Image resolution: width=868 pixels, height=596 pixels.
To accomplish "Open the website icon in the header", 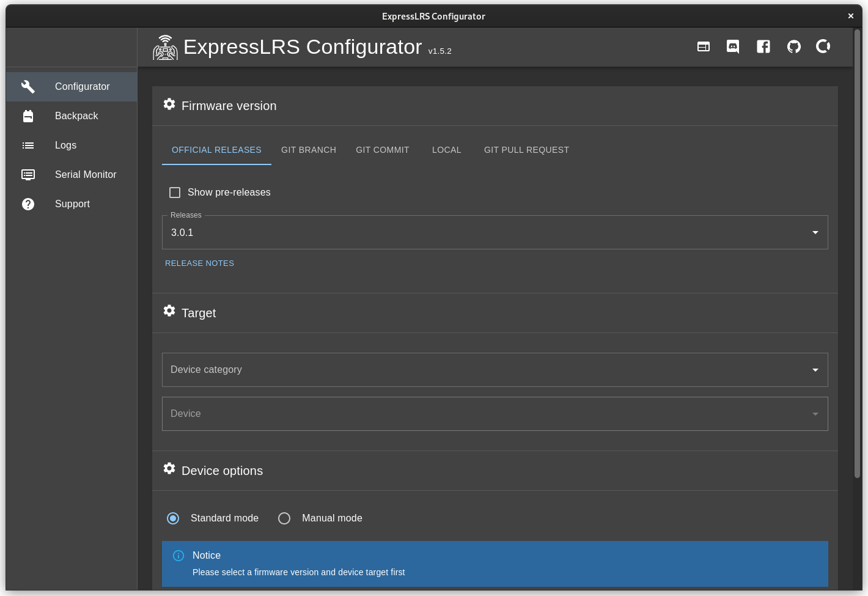I will click(704, 46).
